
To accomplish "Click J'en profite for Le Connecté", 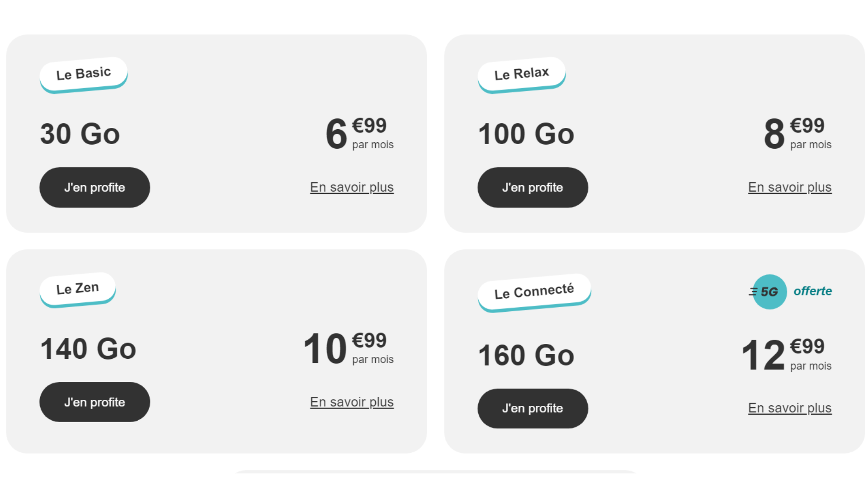I will pyautogui.click(x=533, y=408).
